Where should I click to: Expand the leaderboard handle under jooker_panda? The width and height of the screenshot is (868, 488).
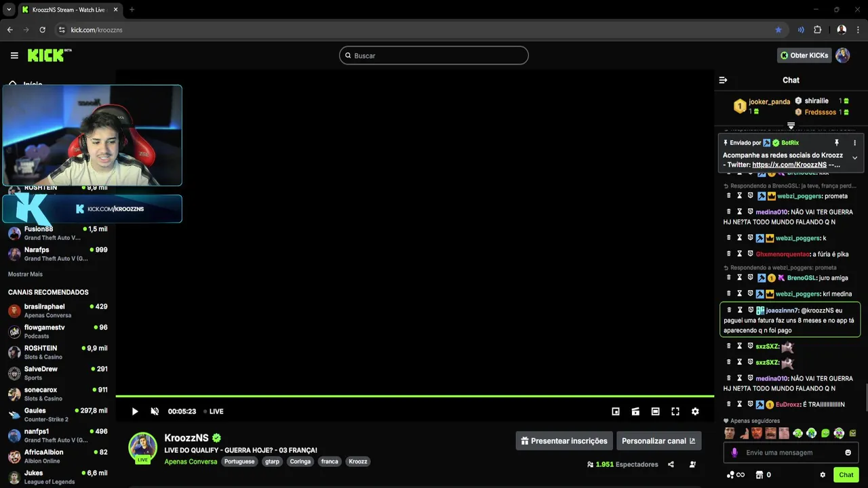[x=791, y=126]
